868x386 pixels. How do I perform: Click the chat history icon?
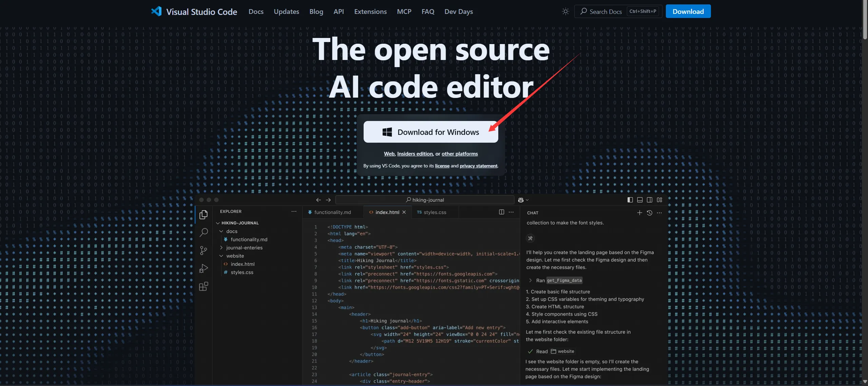649,213
